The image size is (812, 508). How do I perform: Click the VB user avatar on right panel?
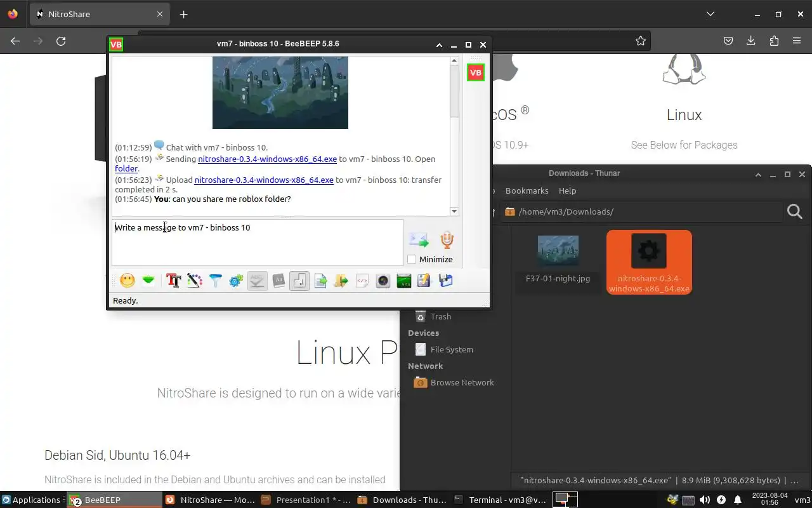[475, 72]
